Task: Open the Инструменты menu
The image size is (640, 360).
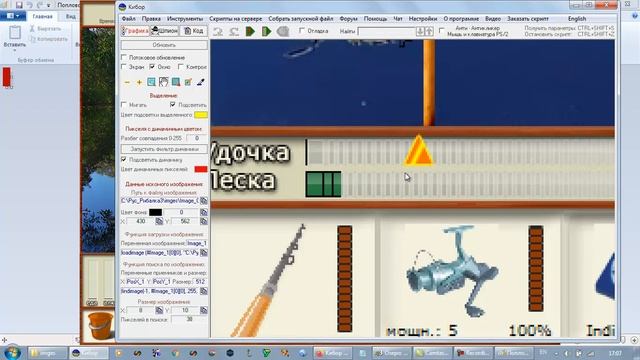Action: tap(184, 19)
